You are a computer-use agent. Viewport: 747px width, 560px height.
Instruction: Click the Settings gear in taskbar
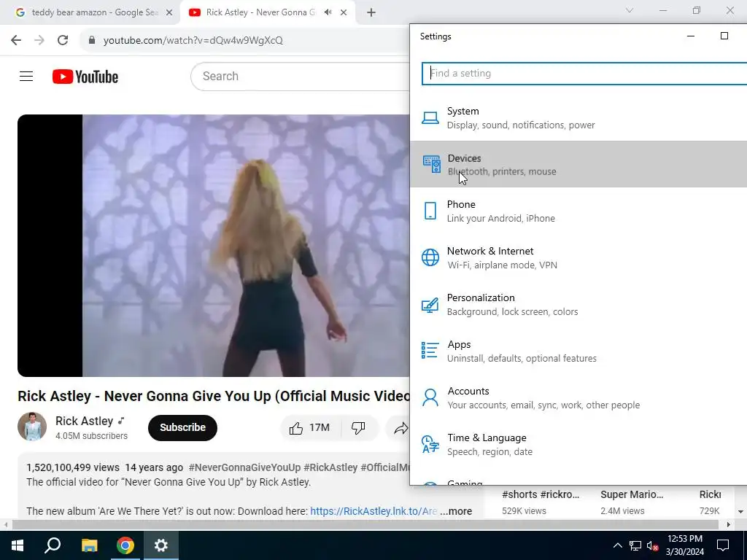pos(161,545)
